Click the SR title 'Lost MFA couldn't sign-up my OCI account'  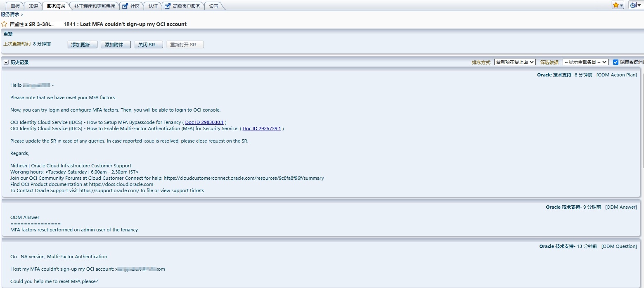(133, 24)
